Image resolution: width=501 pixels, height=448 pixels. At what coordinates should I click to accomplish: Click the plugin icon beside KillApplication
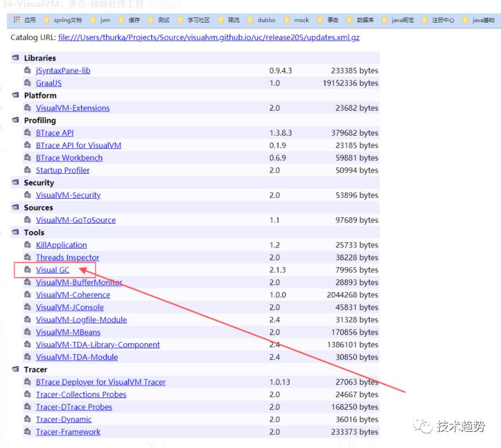click(x=27, y=245)
